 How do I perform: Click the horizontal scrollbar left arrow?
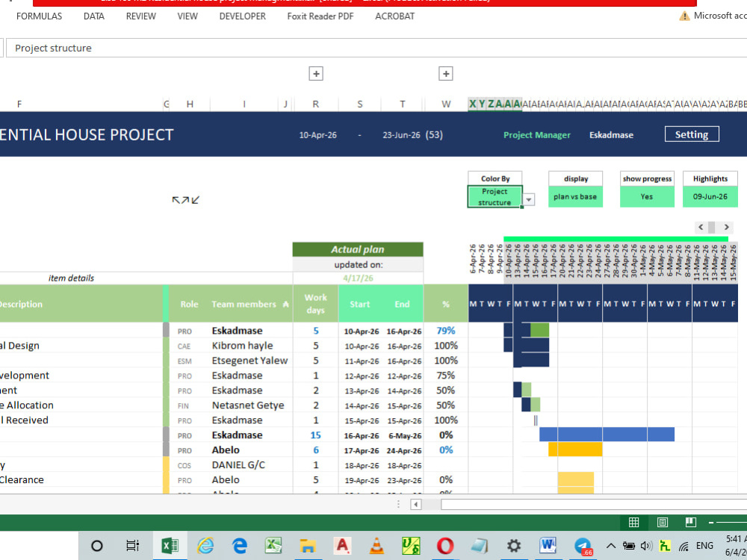[x=416, y=504]
